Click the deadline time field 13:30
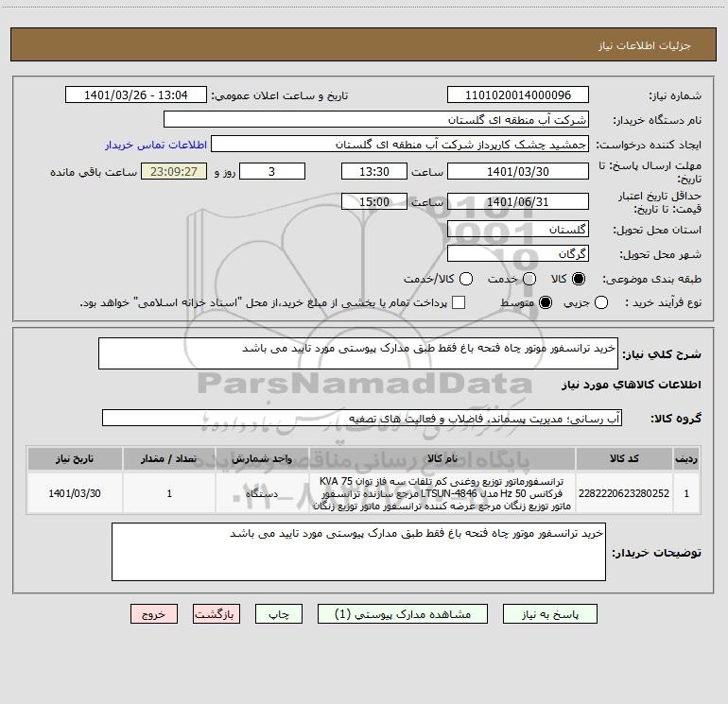 point(374,171)
